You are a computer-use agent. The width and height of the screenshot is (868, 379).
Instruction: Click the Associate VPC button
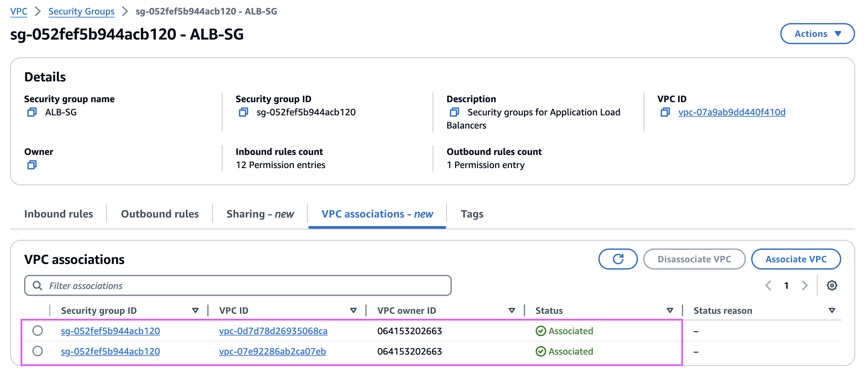(795, 259)
